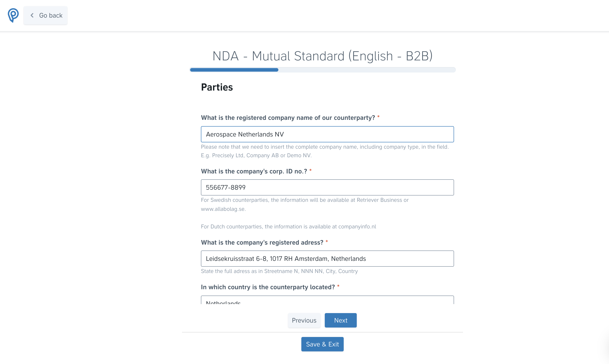Focus the registered company name field

click(x=327, y=134)
